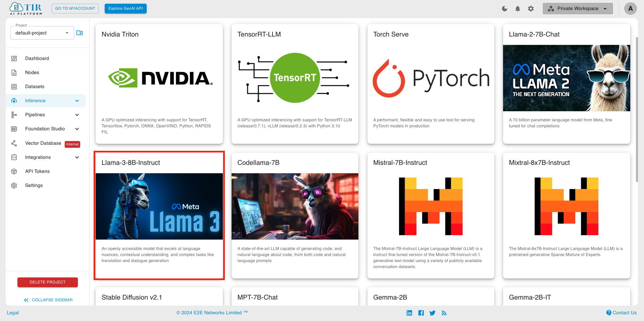
Task: Expand the Pipelines chevron
Action: coord(77,115)
